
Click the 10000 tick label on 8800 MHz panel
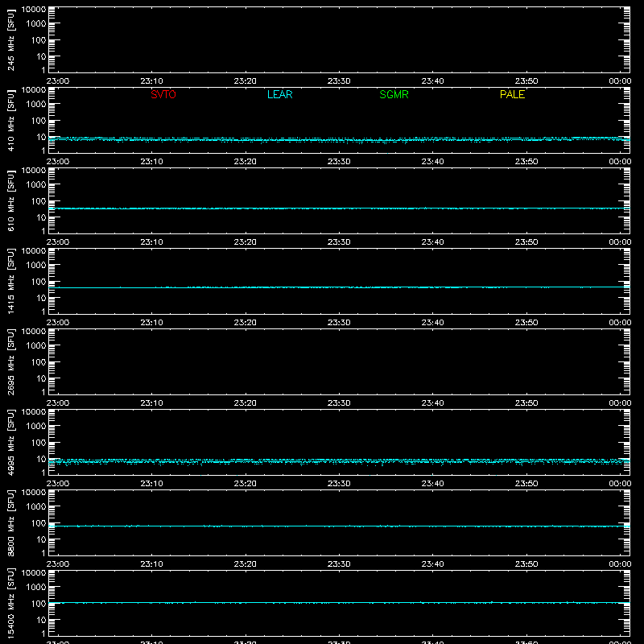[x=34, y=493]
